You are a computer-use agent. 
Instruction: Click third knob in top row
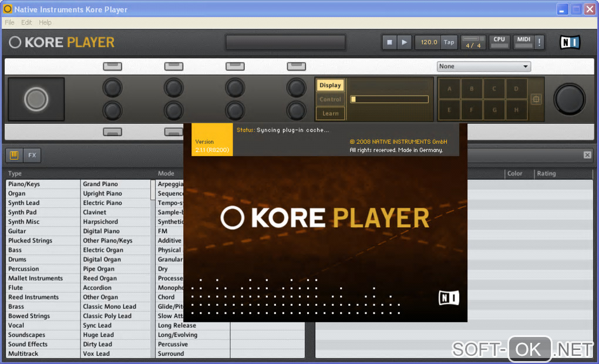(x=235, y=87)
